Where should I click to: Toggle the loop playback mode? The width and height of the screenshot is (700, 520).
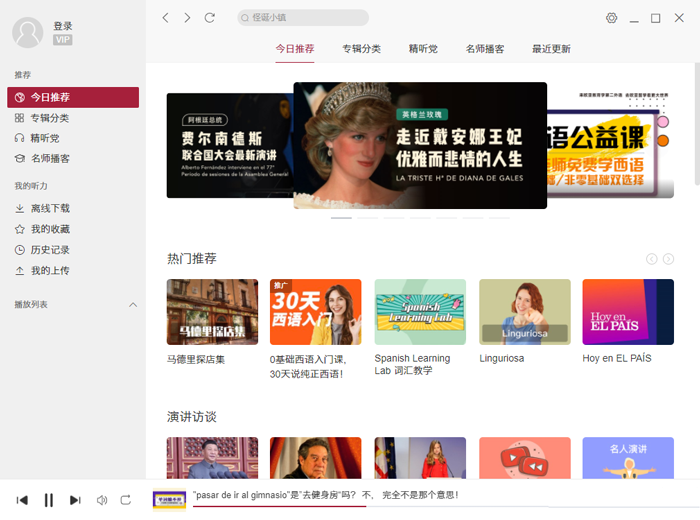126,500
